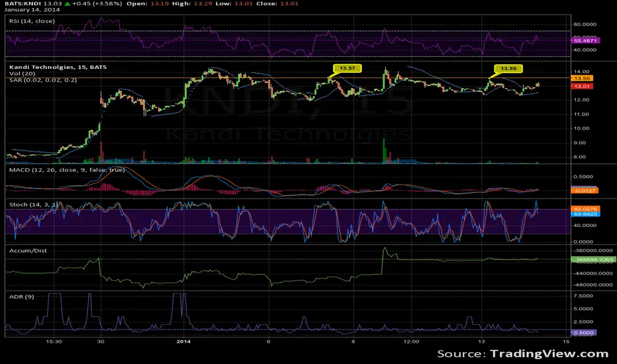Screen dimensions: 617x364
Task: Click the 10.00 price axis label
Action: [x=582, y=128]
